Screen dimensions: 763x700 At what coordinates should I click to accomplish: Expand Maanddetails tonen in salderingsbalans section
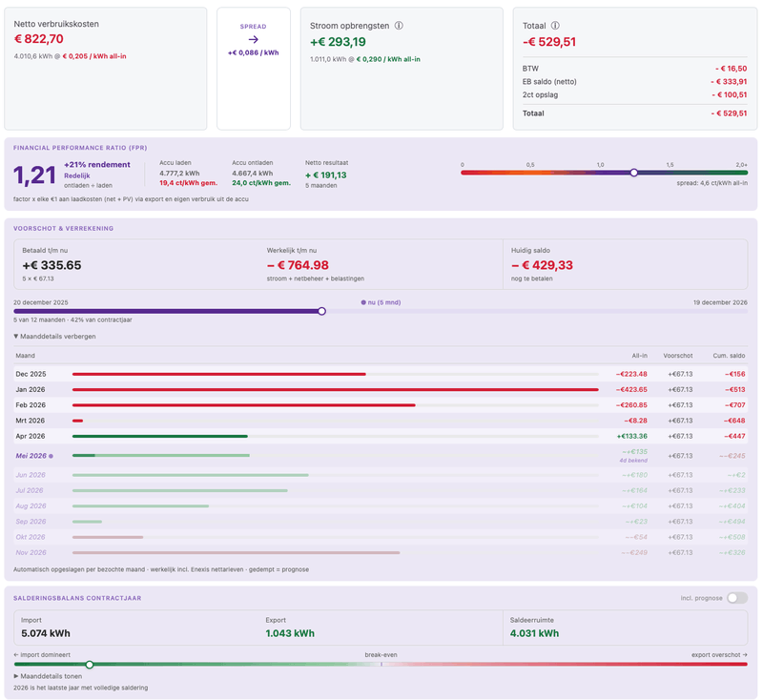[x=48, y=676]
